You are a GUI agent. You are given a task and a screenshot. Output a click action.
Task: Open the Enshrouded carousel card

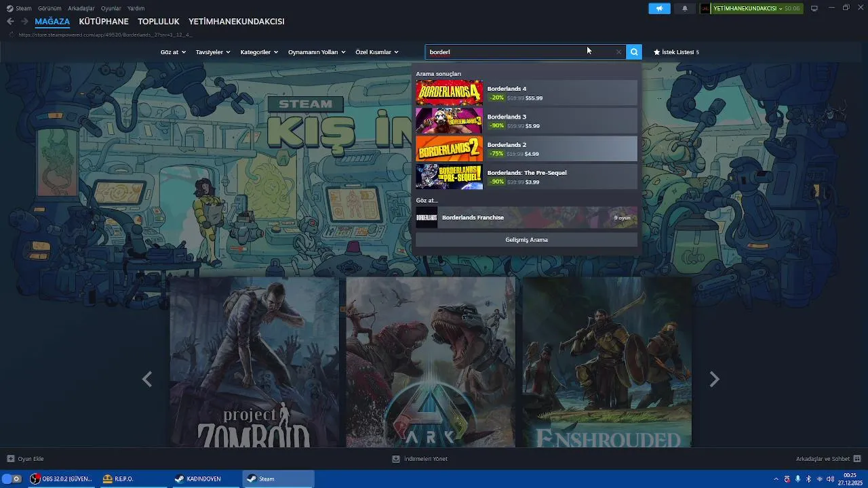[607, 362]
